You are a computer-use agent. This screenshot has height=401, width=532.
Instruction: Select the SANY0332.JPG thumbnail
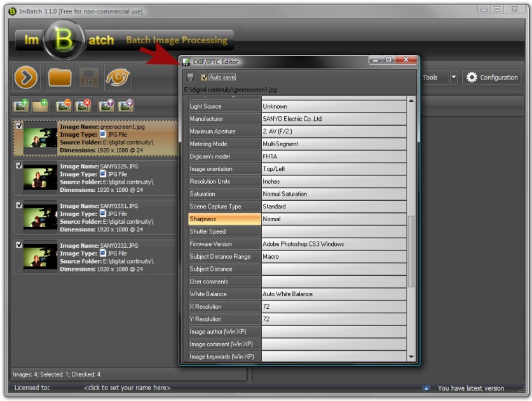click(x=40, y=257)
